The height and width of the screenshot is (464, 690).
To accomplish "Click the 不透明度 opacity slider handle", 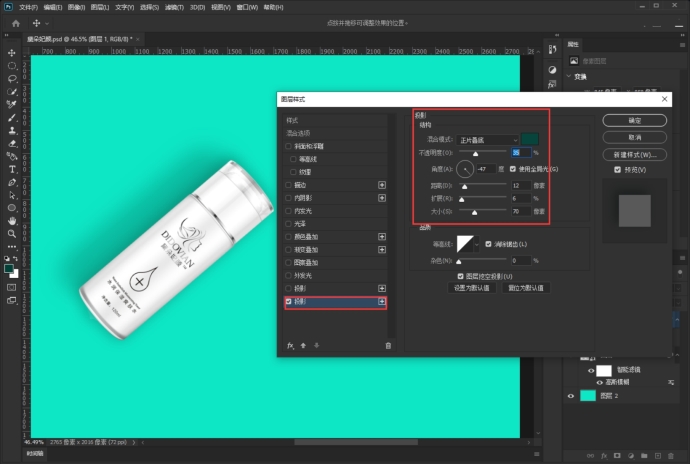I will pos(475,154).
